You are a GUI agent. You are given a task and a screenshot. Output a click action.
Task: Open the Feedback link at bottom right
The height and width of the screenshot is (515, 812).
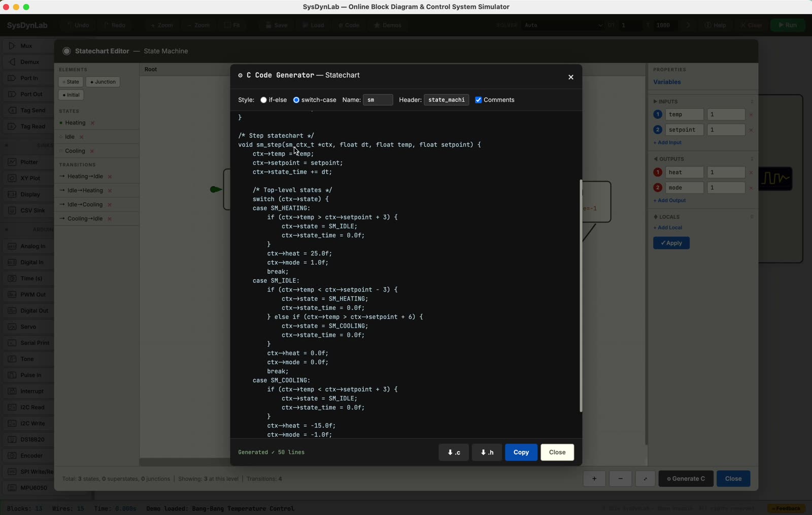tap(787, 508)
